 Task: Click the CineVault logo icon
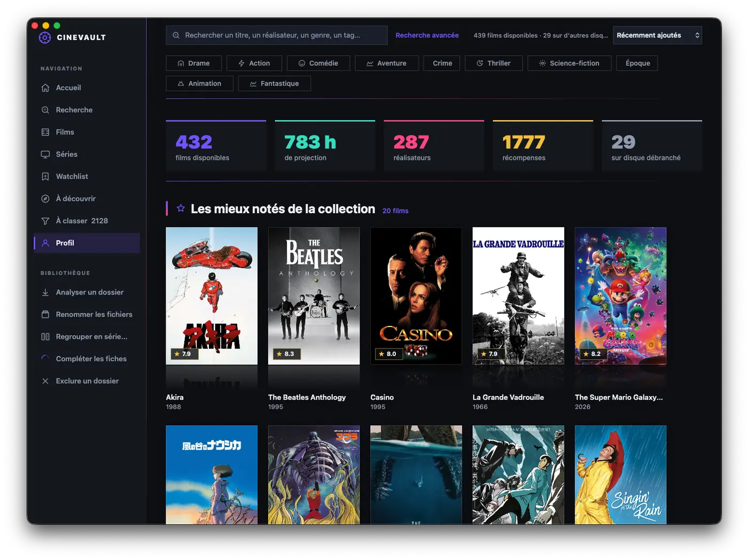45,37
